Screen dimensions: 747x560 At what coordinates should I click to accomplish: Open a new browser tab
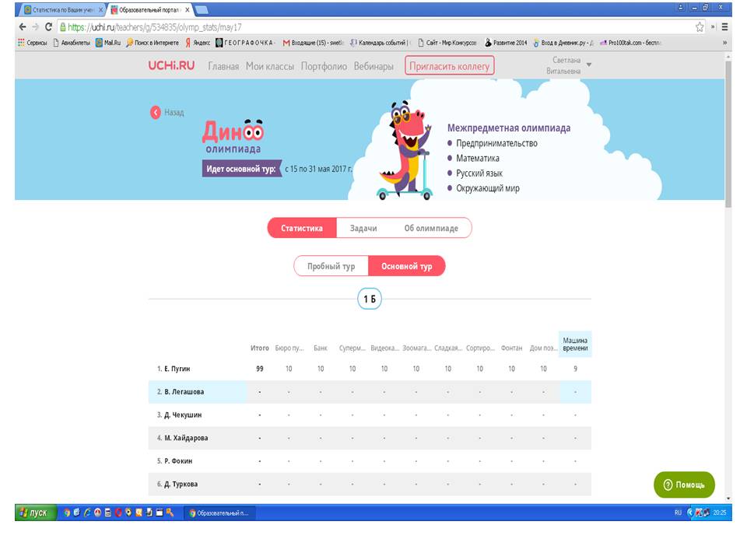tap(201, 9)
